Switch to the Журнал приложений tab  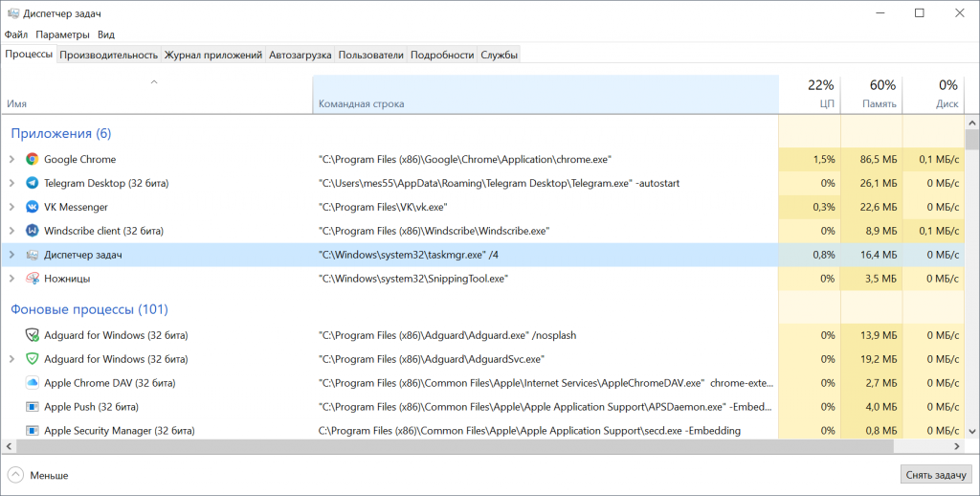213,55
